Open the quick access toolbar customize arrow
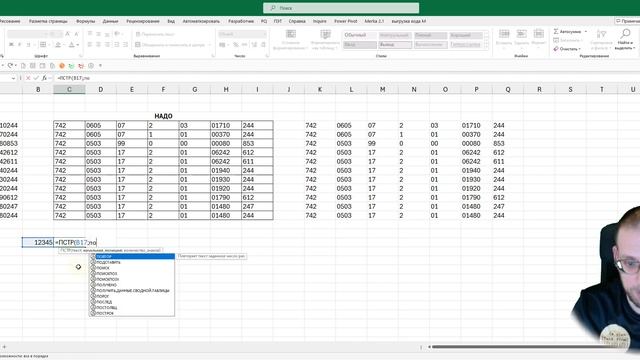Image resolution: width=640 pixels, height=360 pixels. (100, 65)
